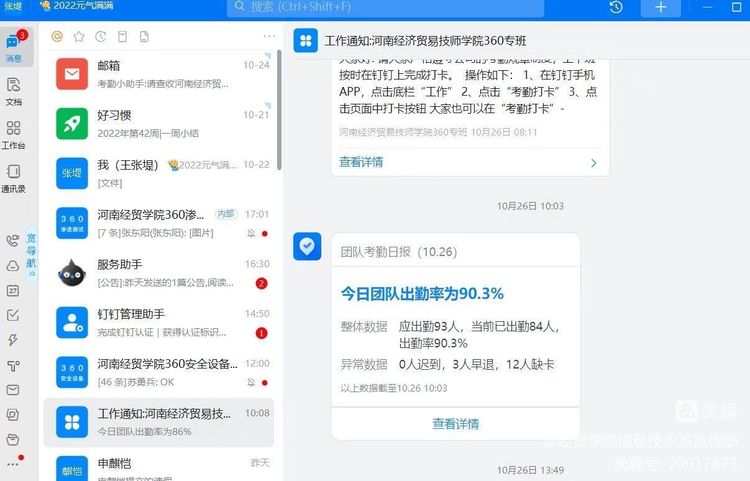Open the Messages tab in sidebar
750x481 pixels.
click(14, 47)
